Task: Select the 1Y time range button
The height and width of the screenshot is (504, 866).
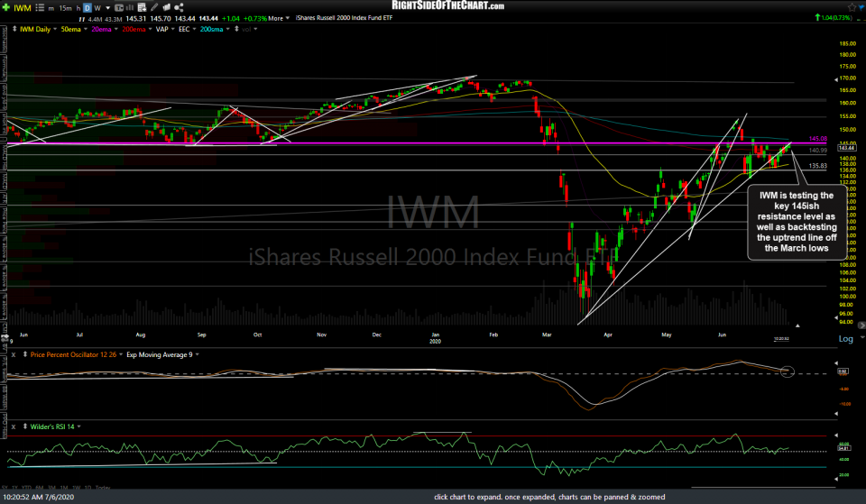Action: [x=14, y=488]
